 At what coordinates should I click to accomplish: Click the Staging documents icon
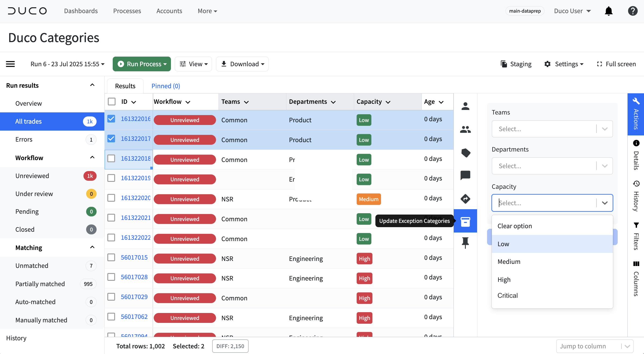coord(504,64)
